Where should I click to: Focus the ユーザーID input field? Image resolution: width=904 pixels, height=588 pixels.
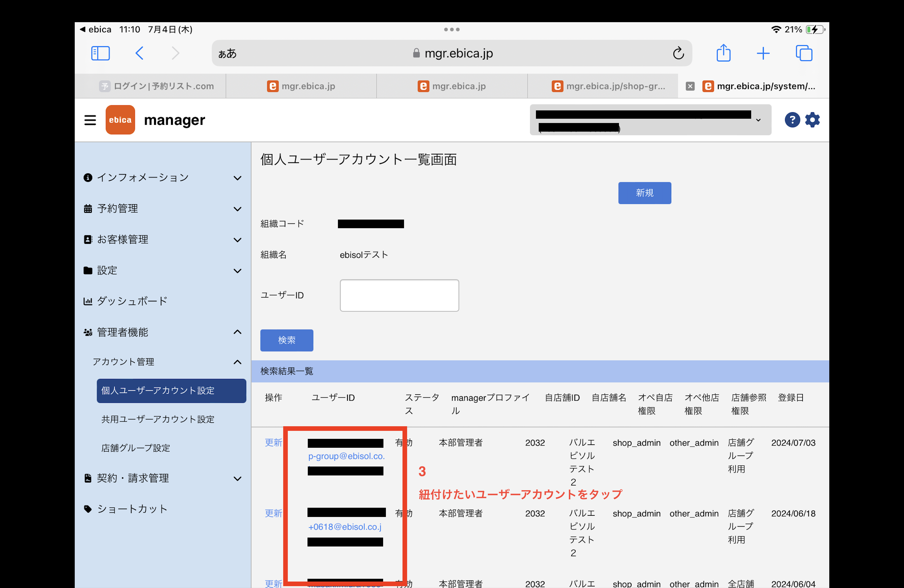click(399, 296)
